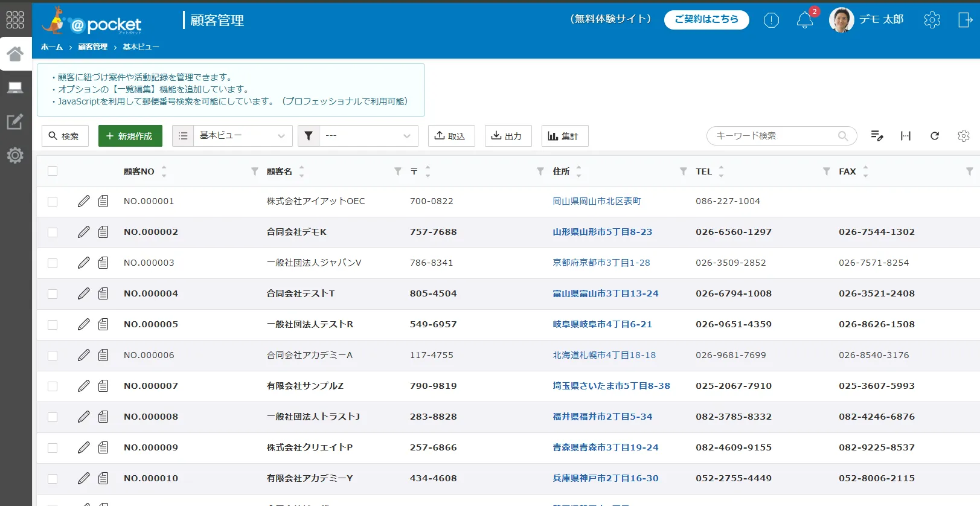Check the checkbox for NO.000005
Screen dimensions: 980x506
click(x=53, y=325)
